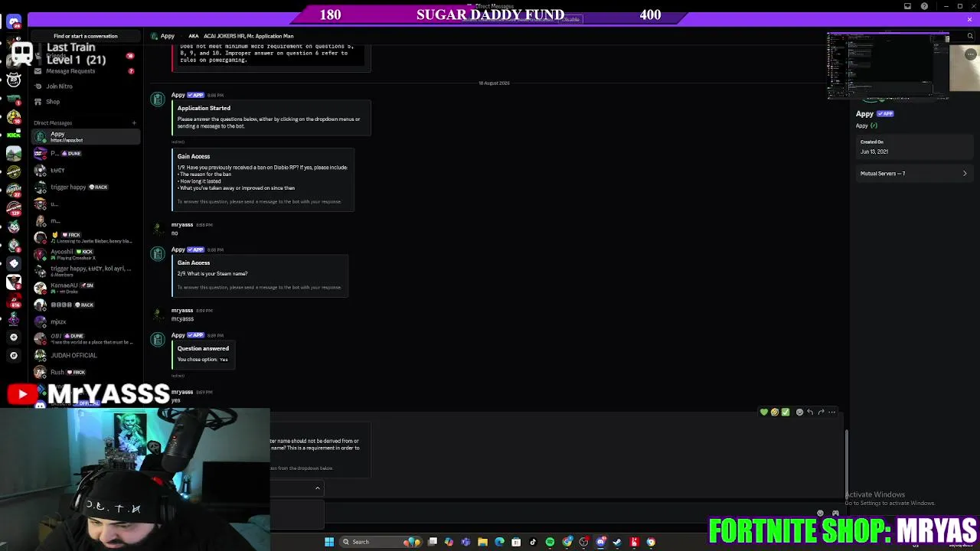
Task: Open the trigger happy group chat
Action: [86, 271]
